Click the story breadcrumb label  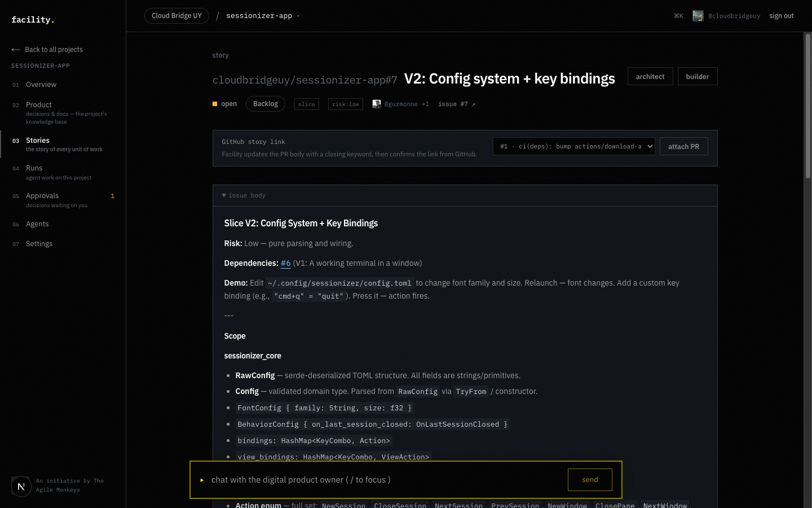click(220, 55)
